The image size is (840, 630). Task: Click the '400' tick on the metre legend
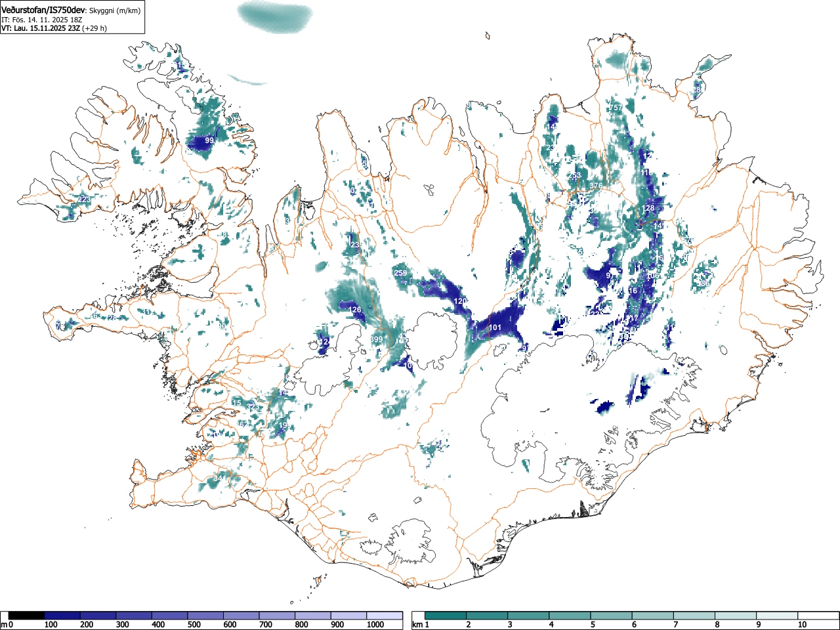coord(157,625)
